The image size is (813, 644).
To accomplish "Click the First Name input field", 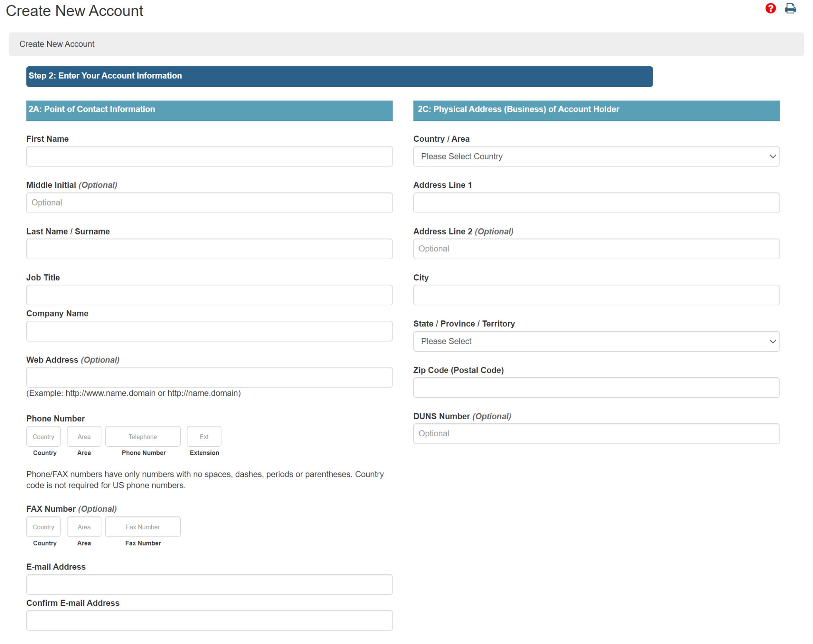I will coord(209,156).
